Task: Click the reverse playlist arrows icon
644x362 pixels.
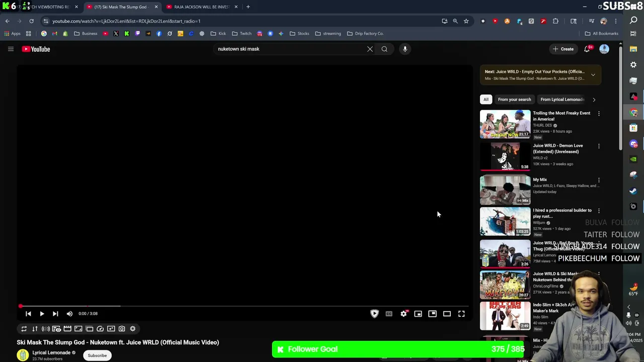Action: click(x=35, y=329)
